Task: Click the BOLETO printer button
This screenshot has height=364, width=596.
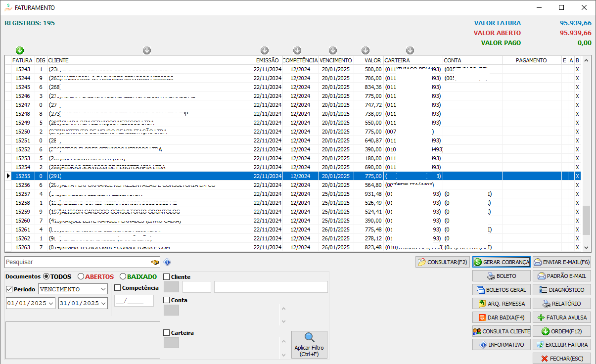Action: [x=502, y=276]
